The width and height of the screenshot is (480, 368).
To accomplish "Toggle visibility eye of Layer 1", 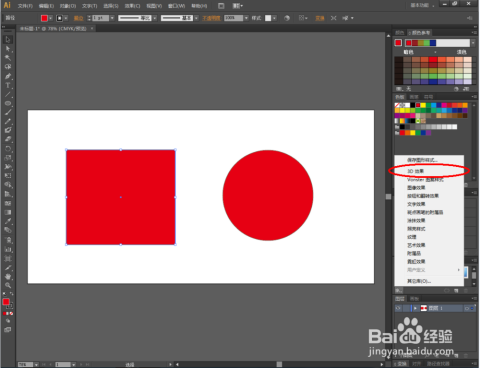I will 398,308.
